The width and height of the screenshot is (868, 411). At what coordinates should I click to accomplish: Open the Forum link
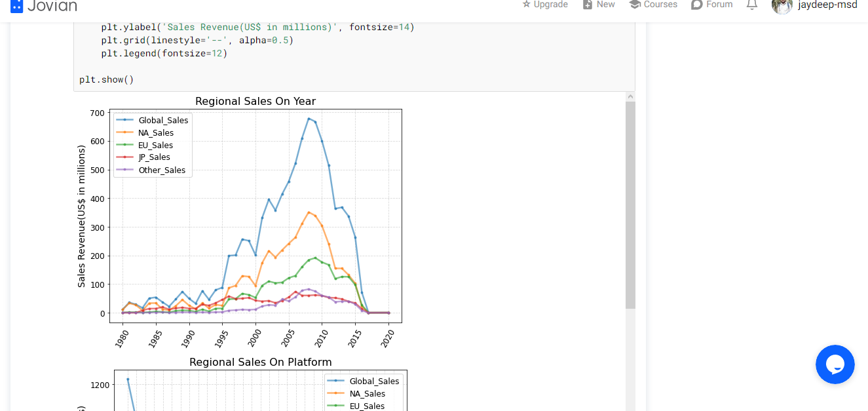tap(719, 4)
